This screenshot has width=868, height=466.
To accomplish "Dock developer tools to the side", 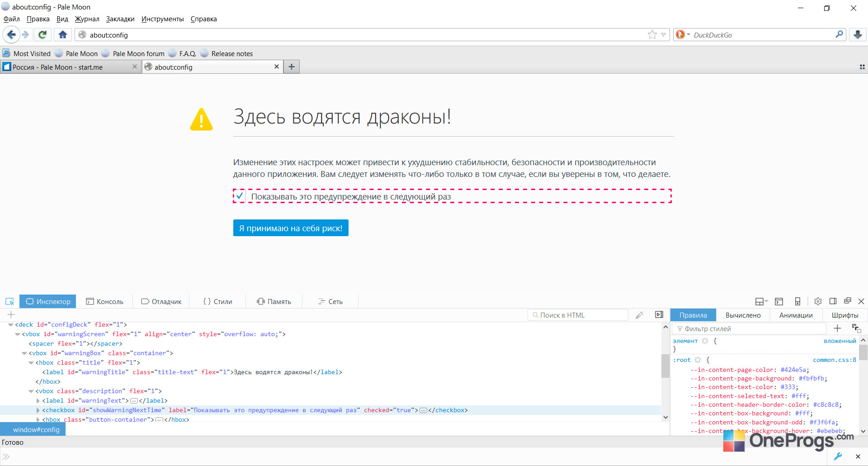I will coord(833,301).
